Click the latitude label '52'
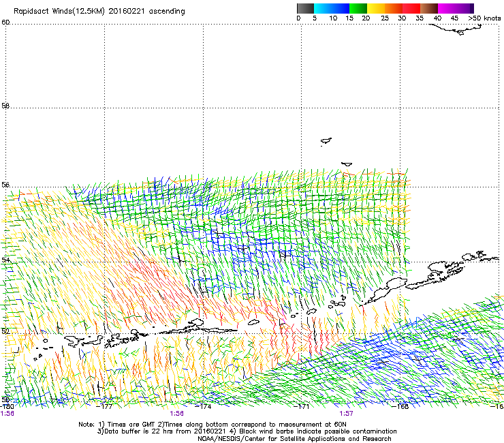Screen dimensions: 504x443 [x=5, y=331]
